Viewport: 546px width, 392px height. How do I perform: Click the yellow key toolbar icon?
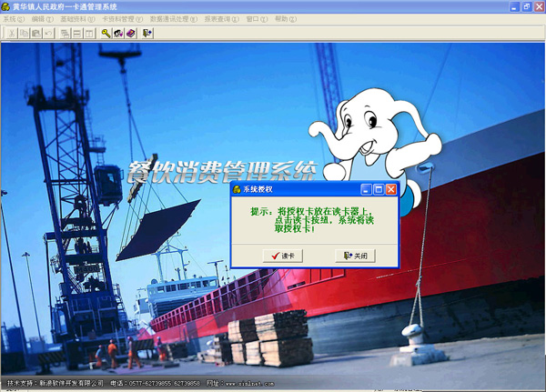[106, 33]
